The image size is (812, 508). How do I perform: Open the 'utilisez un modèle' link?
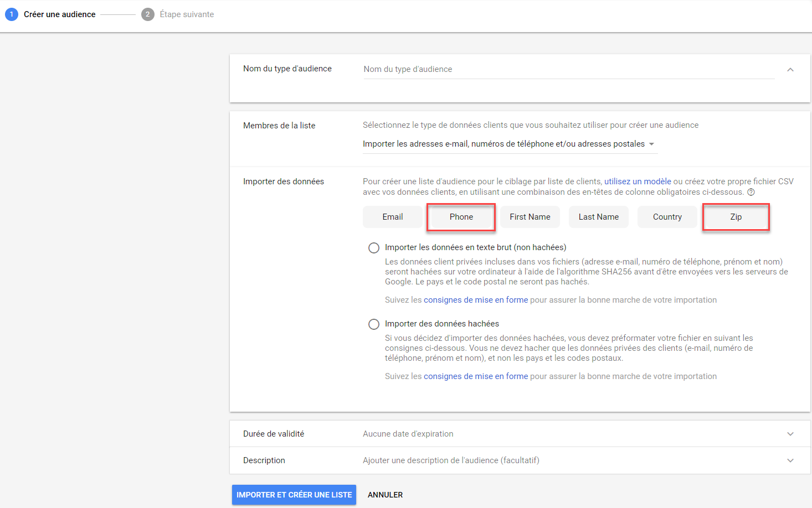[638, 182]
